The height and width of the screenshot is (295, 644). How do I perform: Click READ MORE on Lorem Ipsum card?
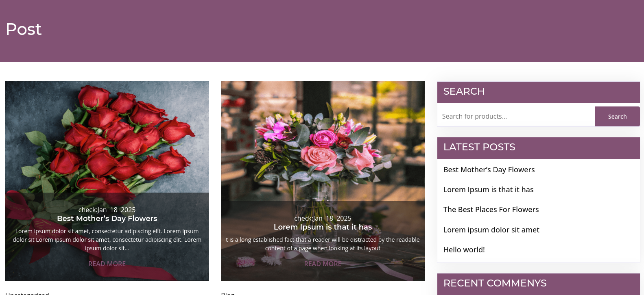(x=323, y=264)
